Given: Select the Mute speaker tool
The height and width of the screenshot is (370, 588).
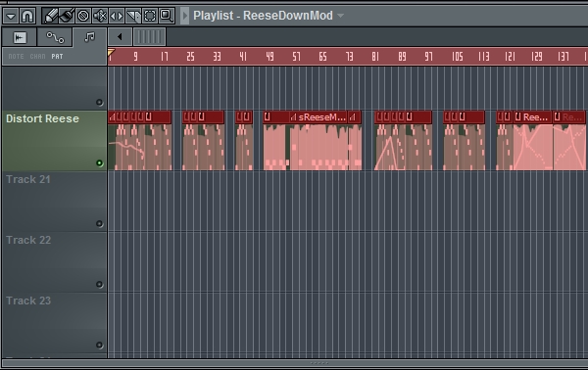Looking at the screenshot, I should (x=100, y=16).
